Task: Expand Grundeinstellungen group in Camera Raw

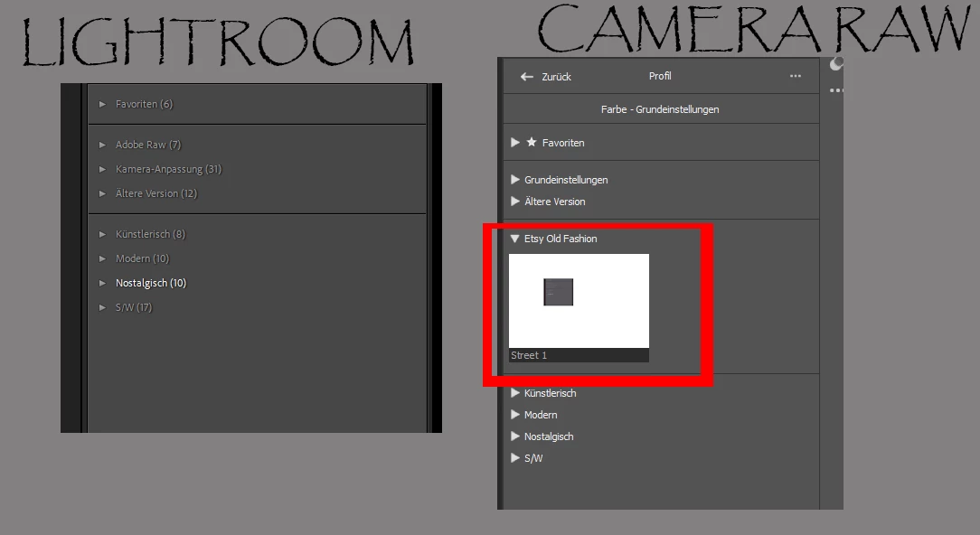Action: tap(515, 179)
